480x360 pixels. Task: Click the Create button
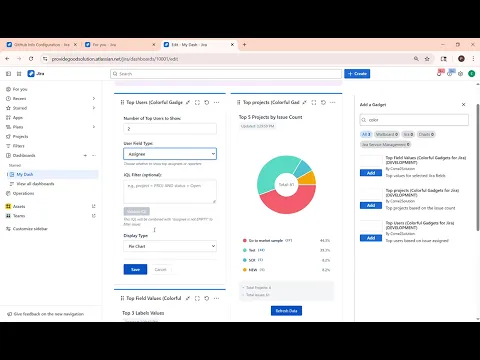[357, 74]
